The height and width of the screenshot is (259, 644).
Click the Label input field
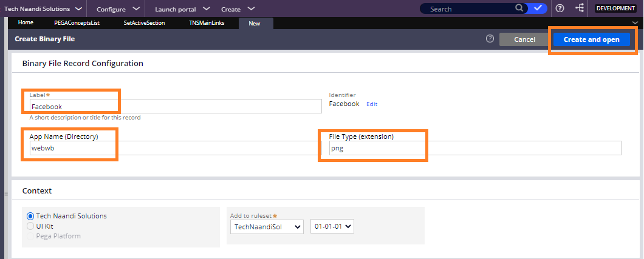[176, 106]
